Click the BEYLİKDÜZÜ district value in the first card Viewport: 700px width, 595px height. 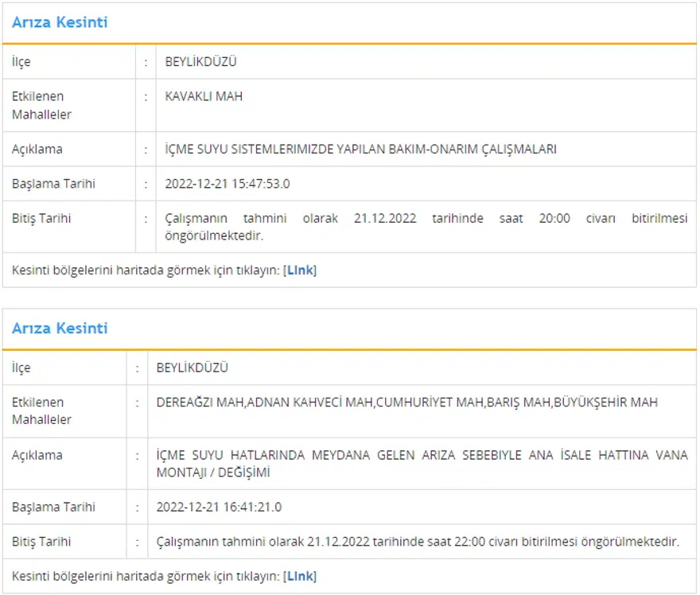201,61
